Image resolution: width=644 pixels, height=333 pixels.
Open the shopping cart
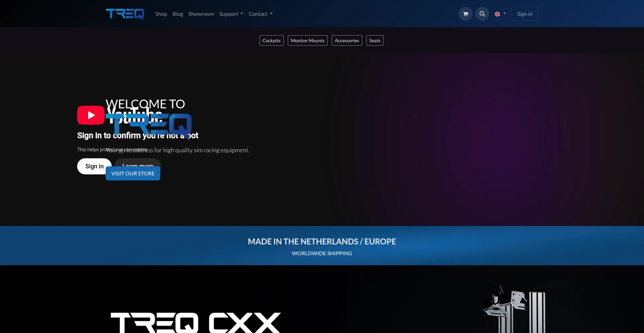(466, 14)
